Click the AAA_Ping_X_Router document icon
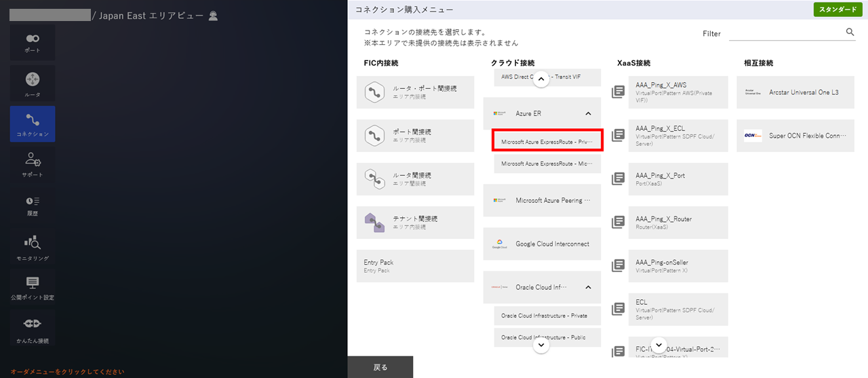The height and width of the screenshot is (378, 868). [618, 222]
